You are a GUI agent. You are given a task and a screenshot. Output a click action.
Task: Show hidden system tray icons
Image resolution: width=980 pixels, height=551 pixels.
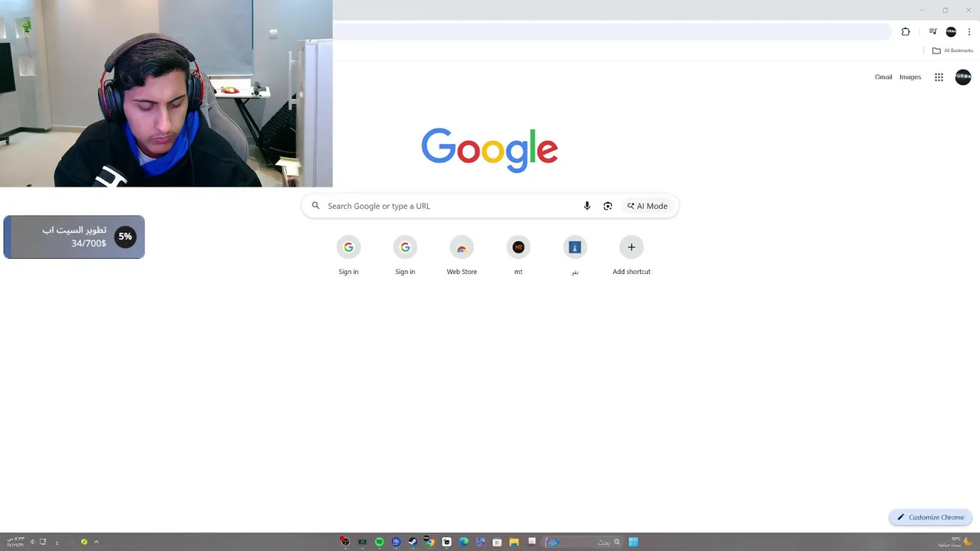(x=96, y=542)
